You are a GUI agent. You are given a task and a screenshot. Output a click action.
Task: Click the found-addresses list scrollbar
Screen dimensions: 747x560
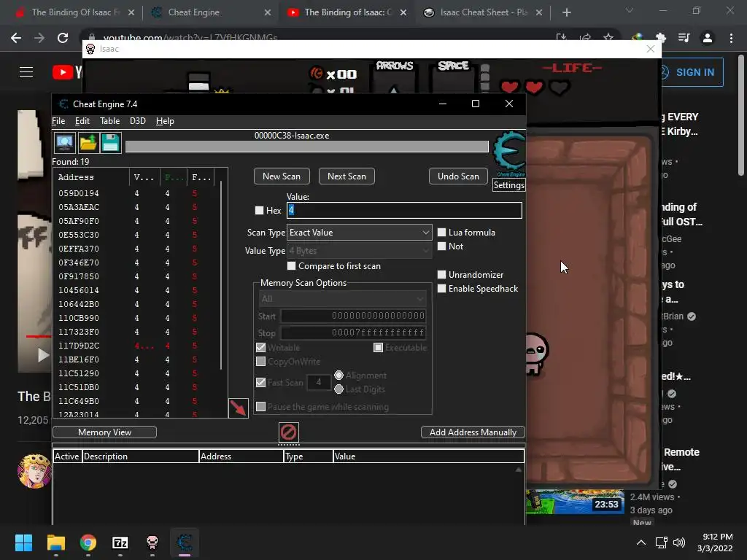(221, 276)
